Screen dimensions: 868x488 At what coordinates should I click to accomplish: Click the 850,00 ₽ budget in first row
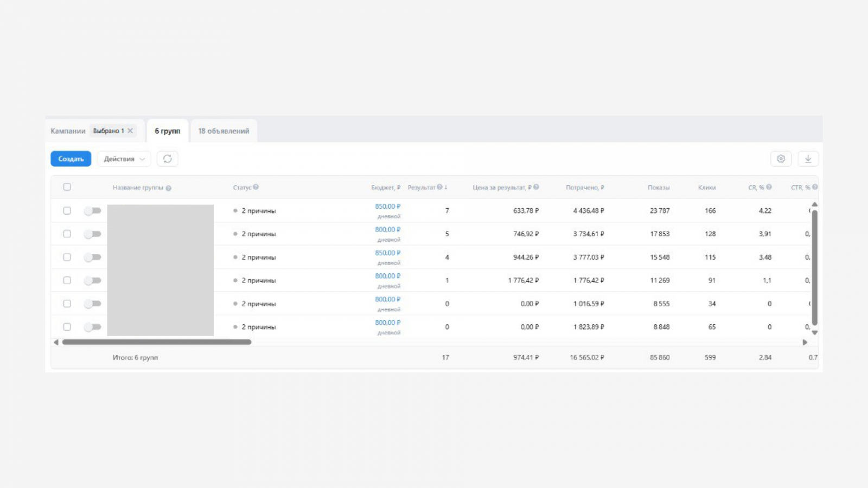pyautogui.click(x=387, y=207)
